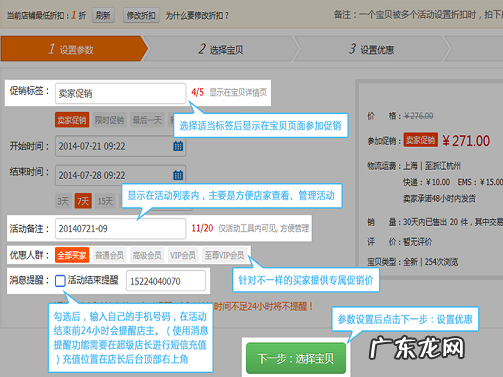The height and width of the screenshot is (377, 503).
Task: Choose the 卖家促销 tag under the label field
Action: pos(72,120)
